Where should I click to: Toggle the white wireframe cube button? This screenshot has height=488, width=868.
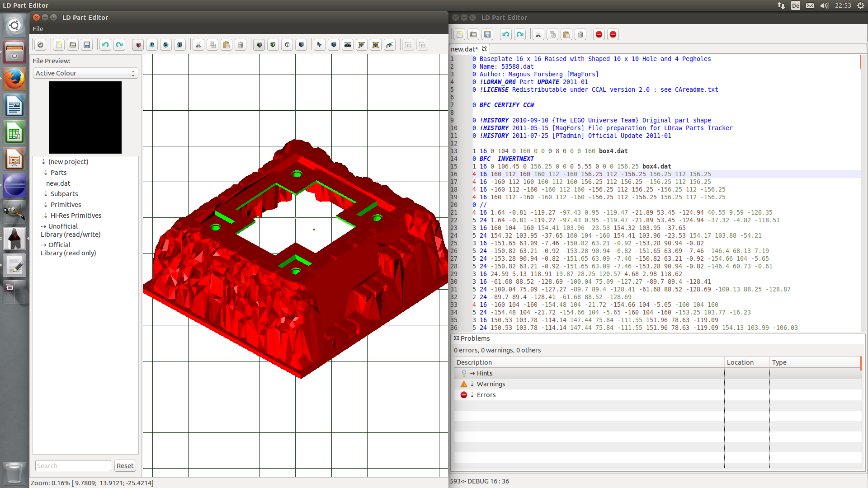click(287, 45)
